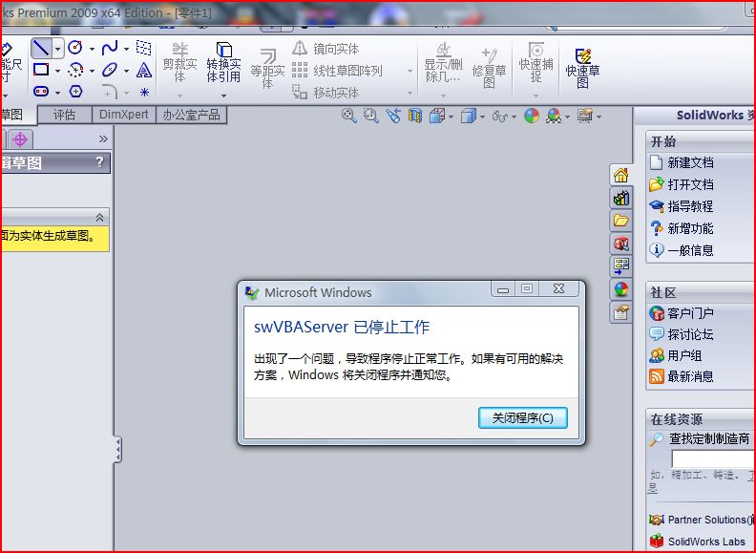Close the Microsoft Windows error dialog
Image resolution: width=756 pixels, height=553 pixels.
[558, 289]
